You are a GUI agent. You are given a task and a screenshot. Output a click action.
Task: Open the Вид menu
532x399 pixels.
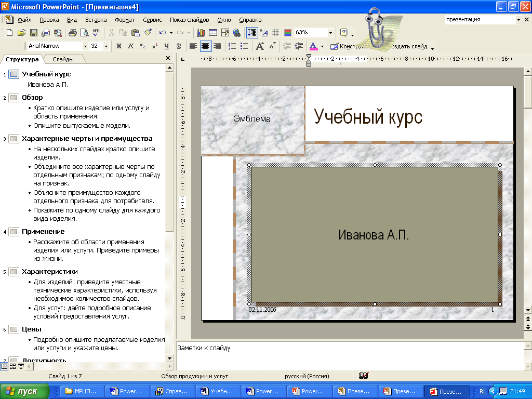pos(72,20)
